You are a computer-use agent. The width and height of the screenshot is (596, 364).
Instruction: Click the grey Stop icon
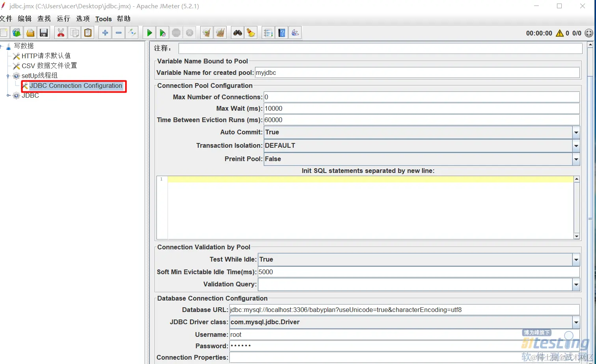(x=176, y=33)
